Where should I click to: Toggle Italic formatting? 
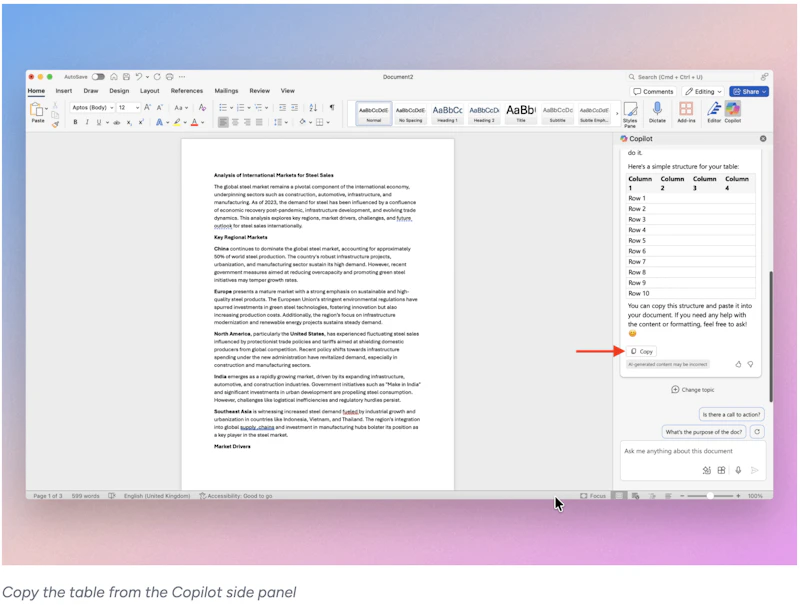pyautogui.click(x=87, y=122)
